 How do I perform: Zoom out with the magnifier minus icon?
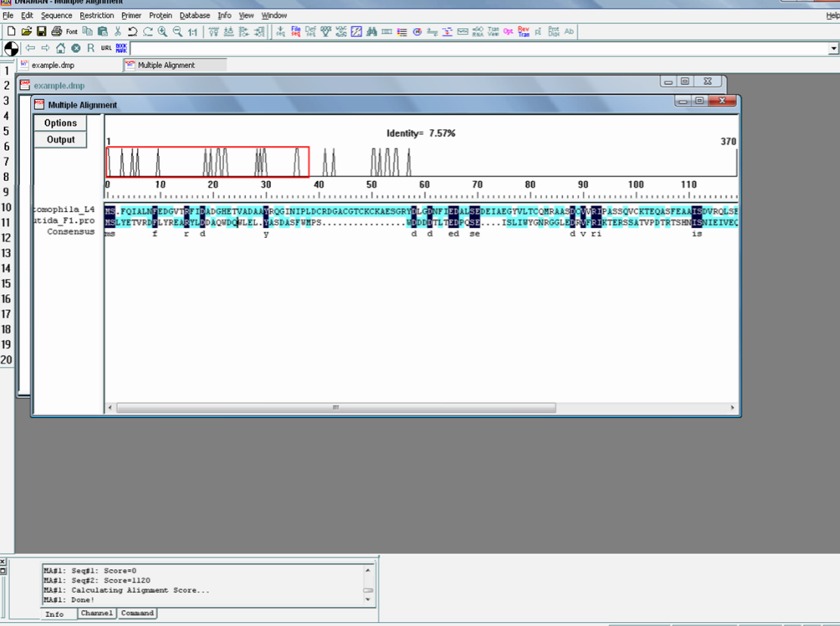click(177, 32)
